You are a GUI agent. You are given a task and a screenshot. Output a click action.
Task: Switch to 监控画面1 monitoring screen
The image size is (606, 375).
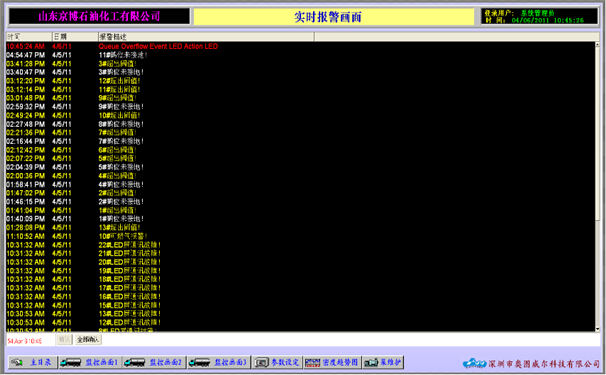(90, 362)
